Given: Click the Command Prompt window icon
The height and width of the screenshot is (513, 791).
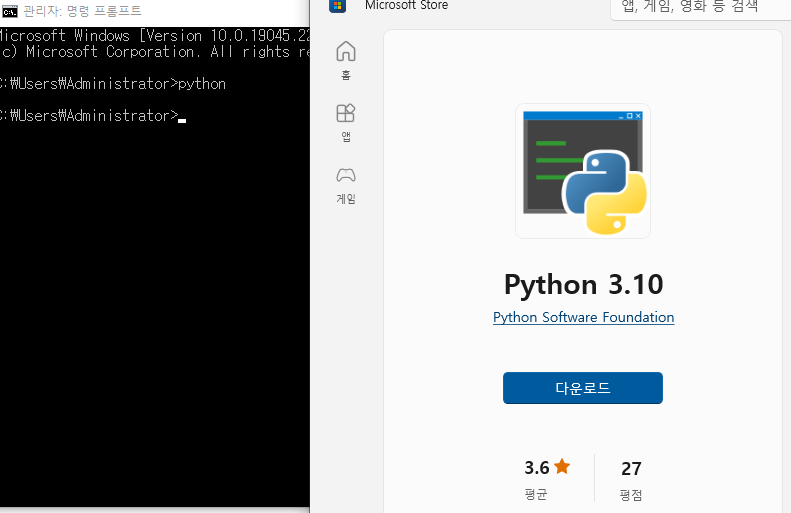Looking at the screenshot, I should coord(10,11).
